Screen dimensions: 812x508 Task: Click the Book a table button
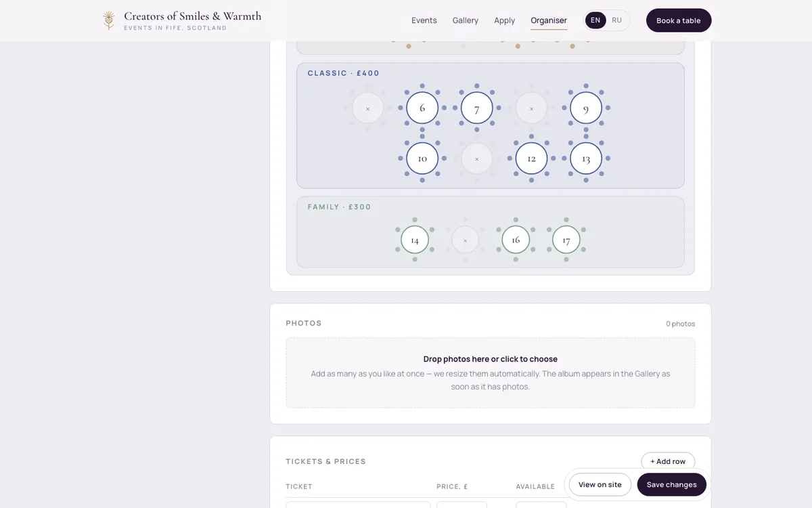(x=679, y=20)
